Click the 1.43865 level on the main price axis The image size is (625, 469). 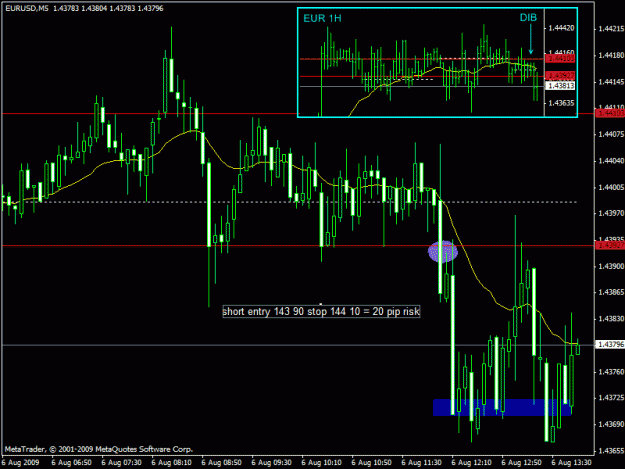[x=611, y=292]
